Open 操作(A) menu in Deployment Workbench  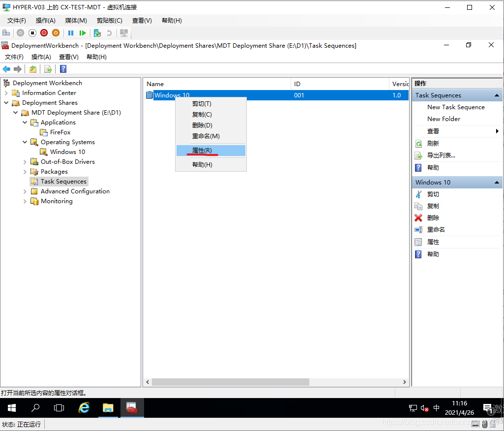(x=41, y=57)
